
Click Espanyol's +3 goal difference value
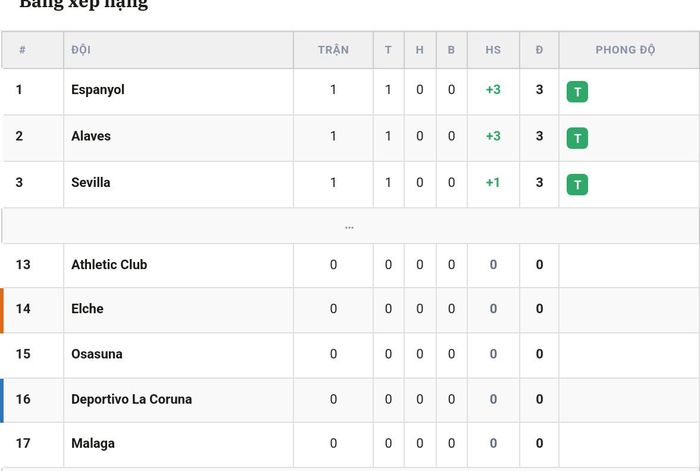[493, 90]
